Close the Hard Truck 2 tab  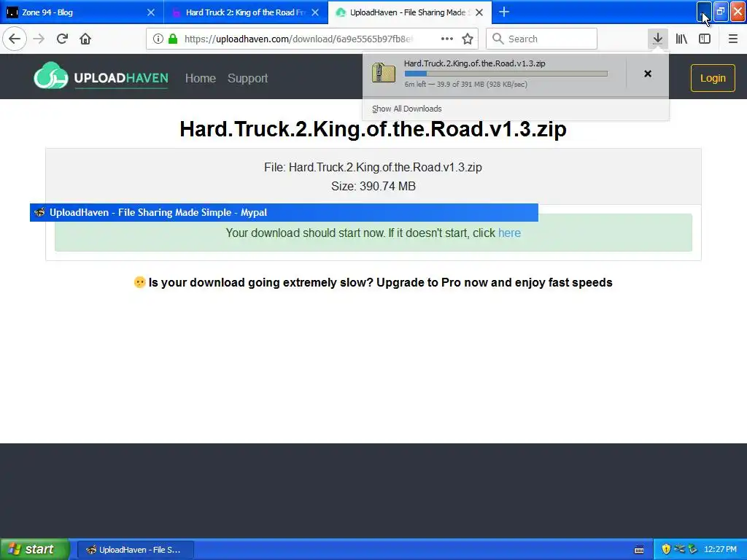tap(315, 12)
